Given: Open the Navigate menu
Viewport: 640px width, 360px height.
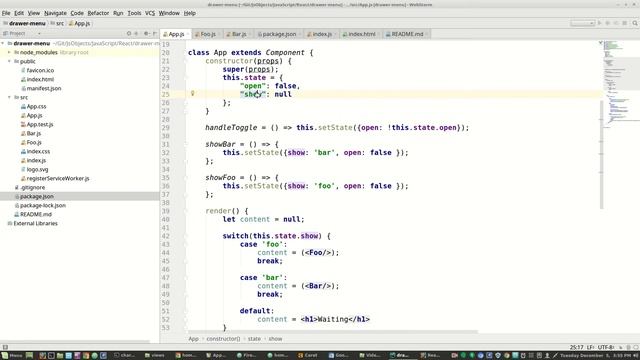Looking at the screenshot, I should click(55, 13).
